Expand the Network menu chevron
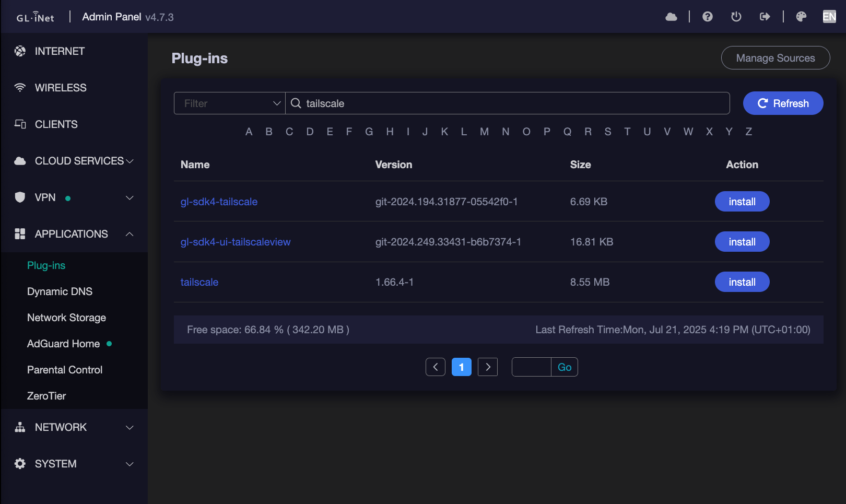The image size is (846, 504). (130, 427)
